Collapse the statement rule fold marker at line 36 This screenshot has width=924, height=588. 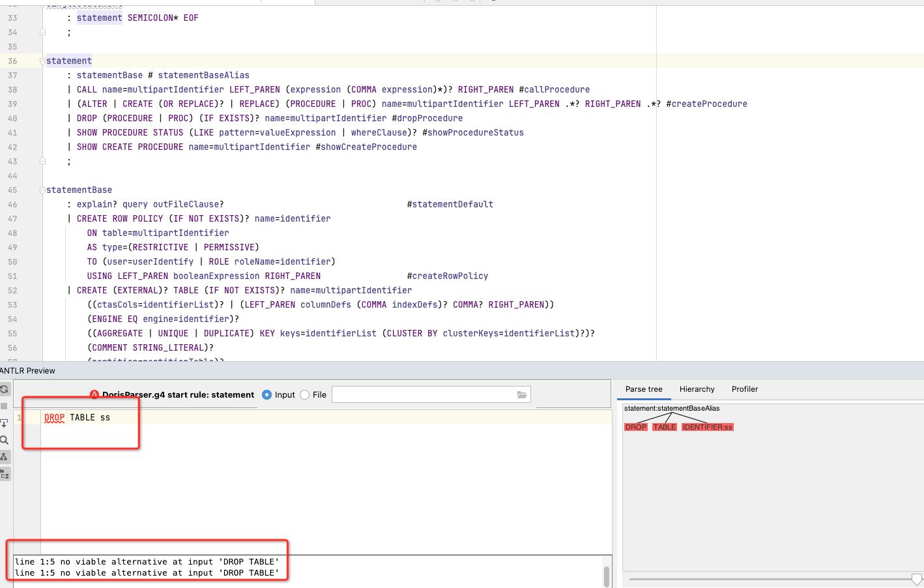click(x=42, y=61)
